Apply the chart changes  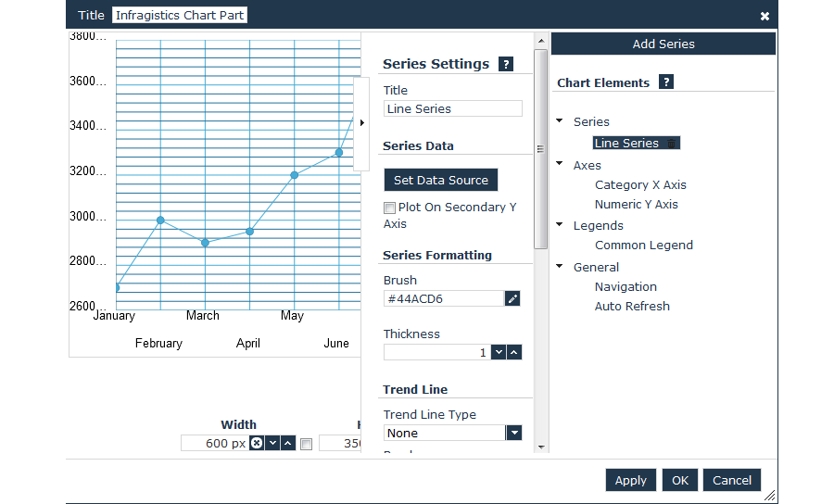click(x=630, y=480)
